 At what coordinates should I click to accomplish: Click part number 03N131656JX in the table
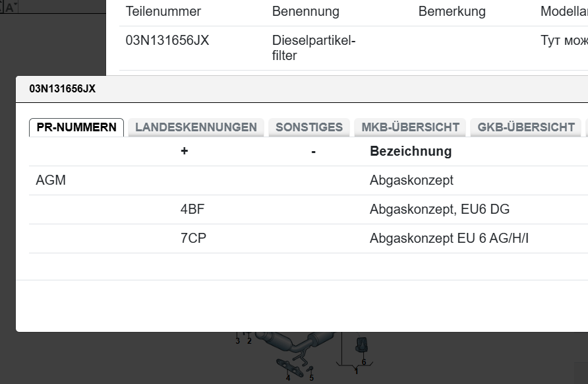pos(167,41)
